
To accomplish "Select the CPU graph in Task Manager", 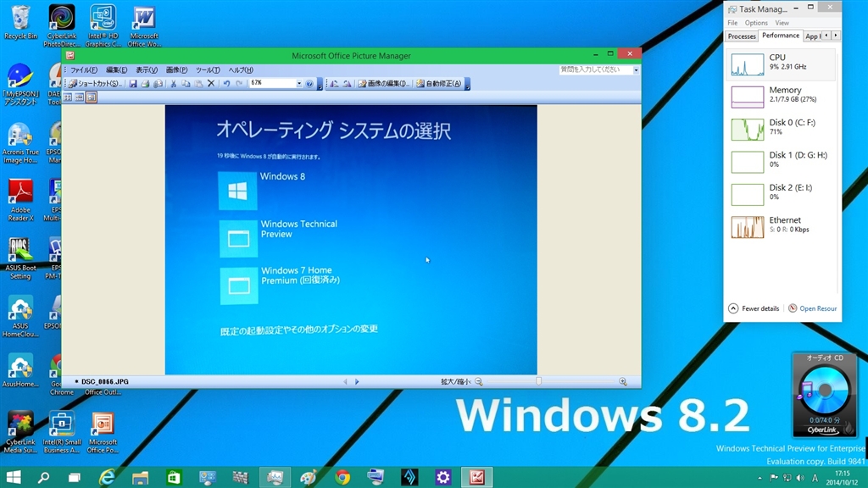I will click(x=781, y=64).
